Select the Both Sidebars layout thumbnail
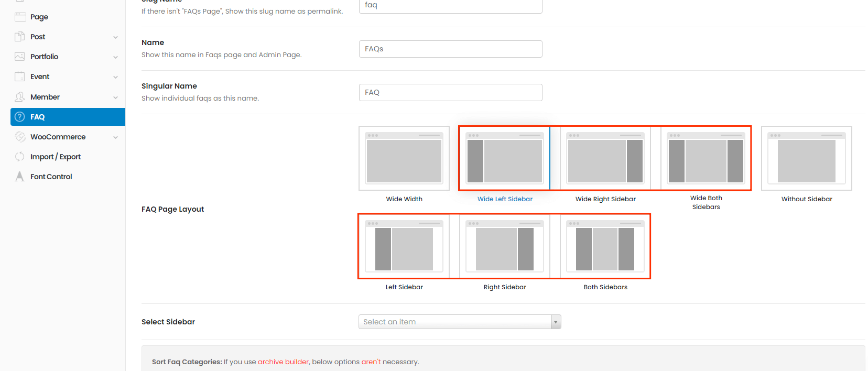868x371 pixels. (x=605, y=246)
